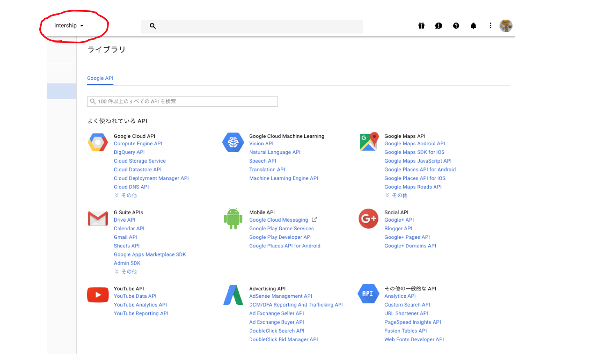Open DoubleClick Bid Manager API link
Viewport: 615px width, 364px height.
click(283, 339)
